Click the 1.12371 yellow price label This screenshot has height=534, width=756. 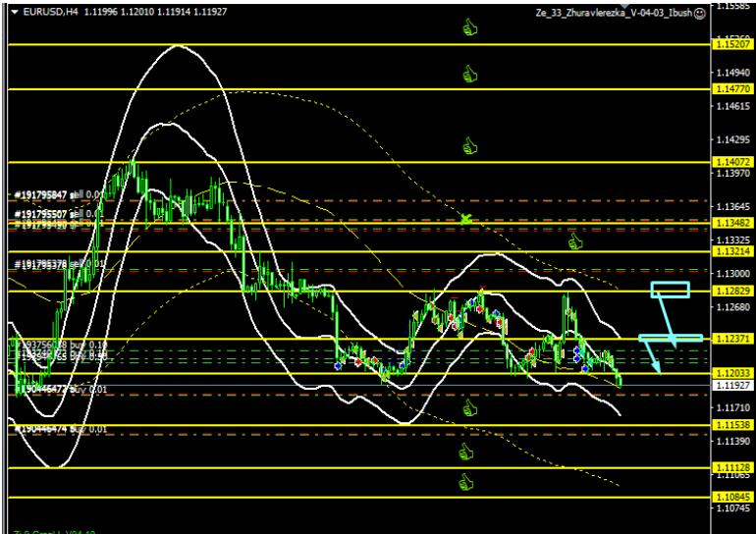[733, 339]
